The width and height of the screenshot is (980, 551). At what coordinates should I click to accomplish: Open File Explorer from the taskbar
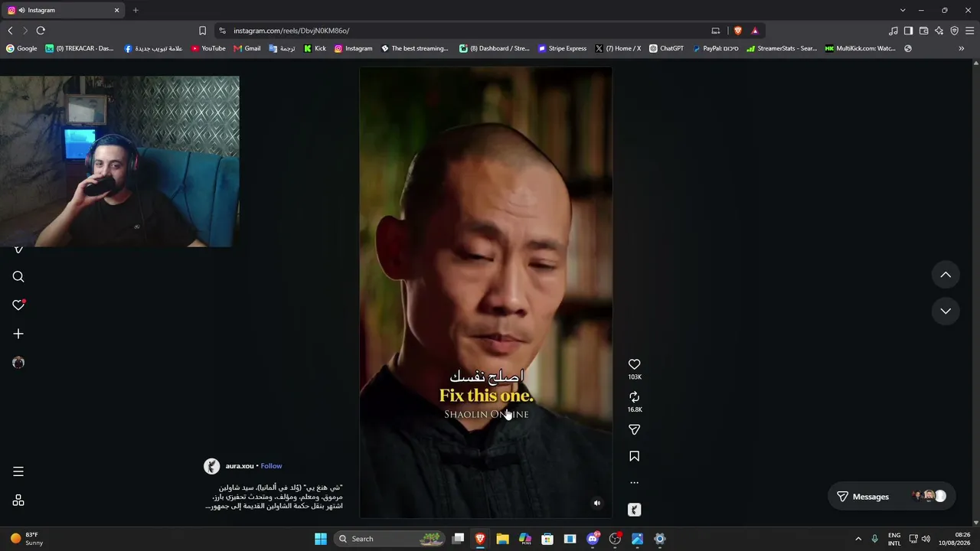[502, 539]
